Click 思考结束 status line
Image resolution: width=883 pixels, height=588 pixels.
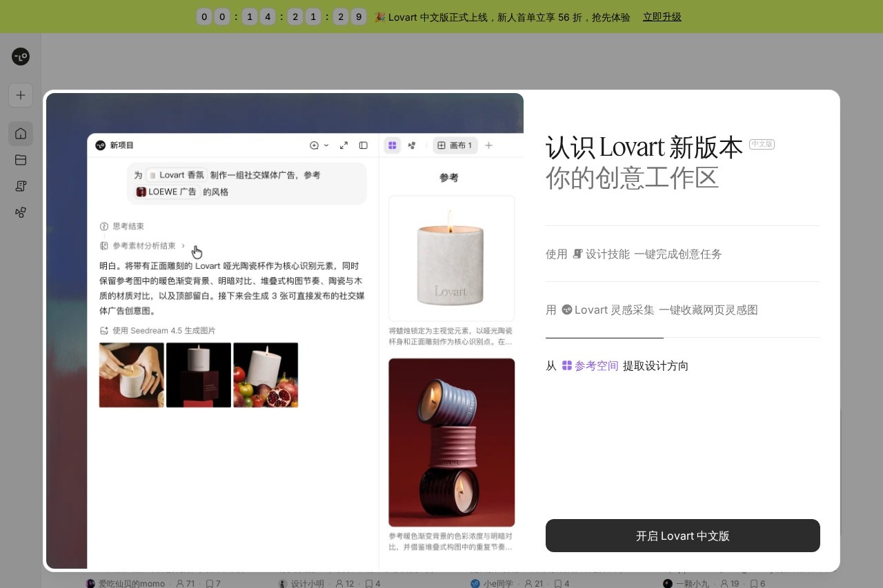coord(122,226)
